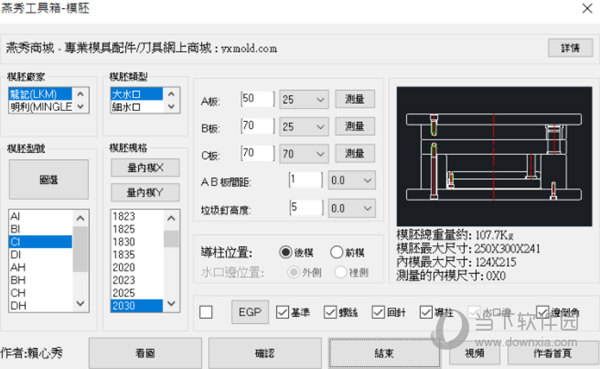Screen dimensions: 600x369
Task: Click specification list scroll-up arrow
Action: pyautogui.click(x=171, y=218)
